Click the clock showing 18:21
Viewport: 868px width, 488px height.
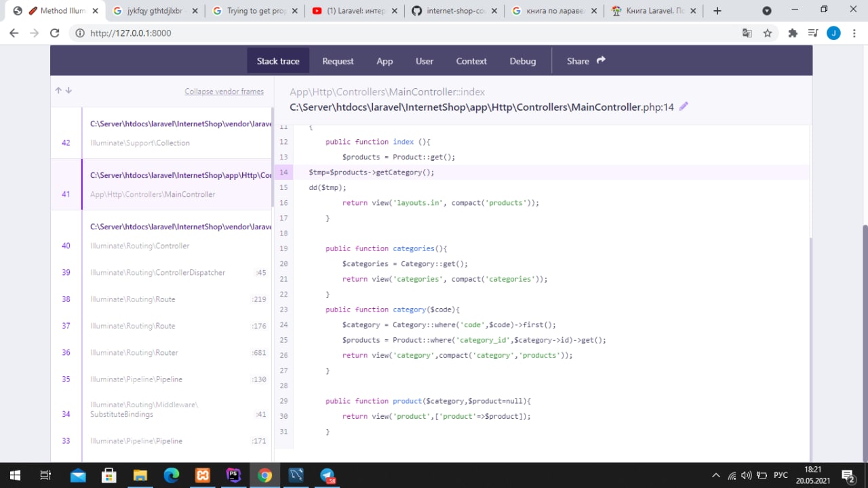click(x=812, y=470)
